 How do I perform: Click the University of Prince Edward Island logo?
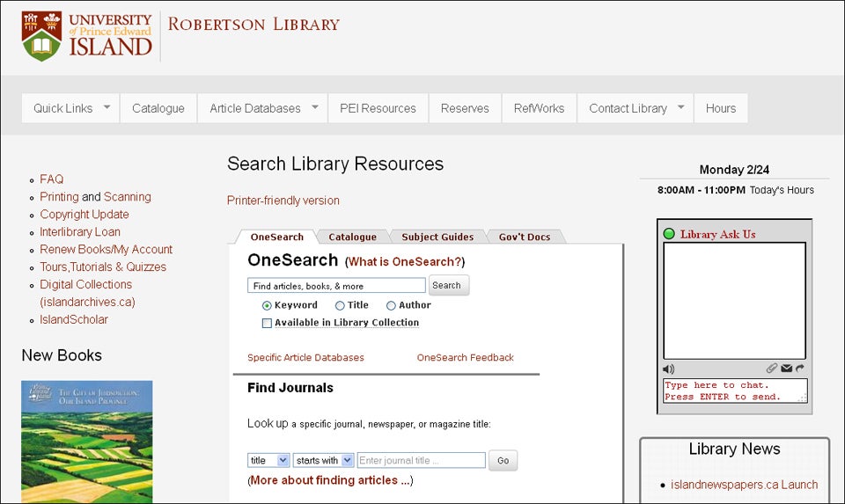click(x=86, y=35)
